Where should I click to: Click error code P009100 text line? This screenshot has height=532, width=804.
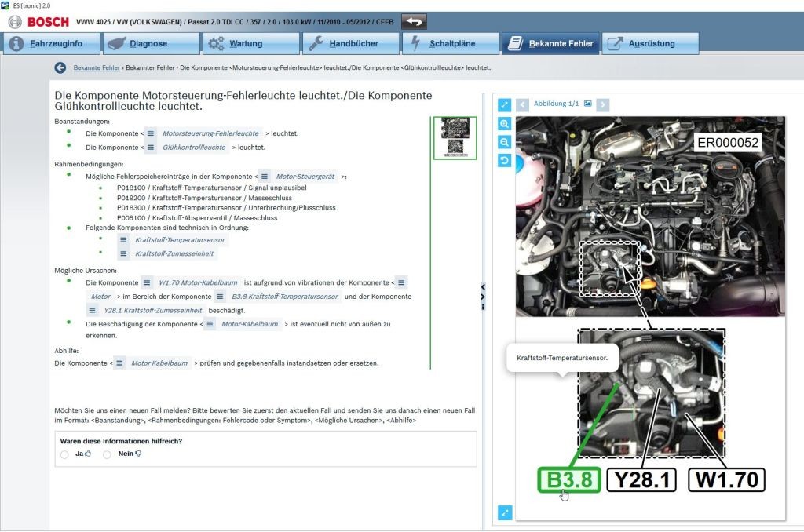[x=197, y=218]
